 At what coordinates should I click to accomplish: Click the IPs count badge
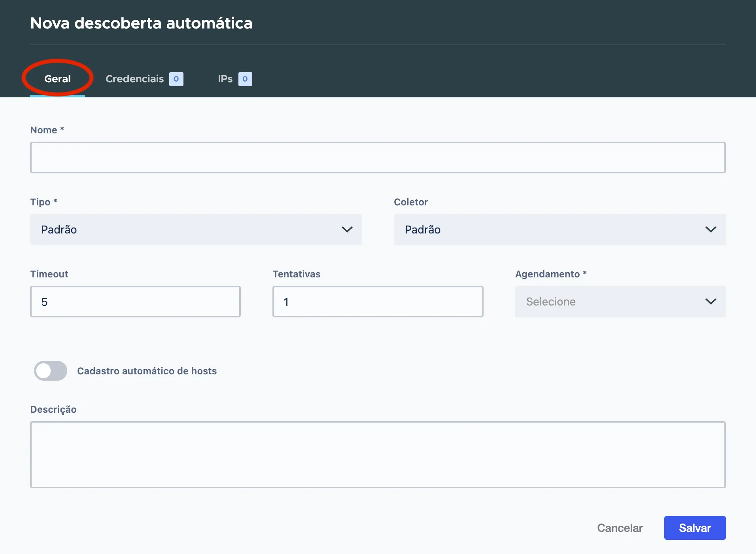click(245, 79)
